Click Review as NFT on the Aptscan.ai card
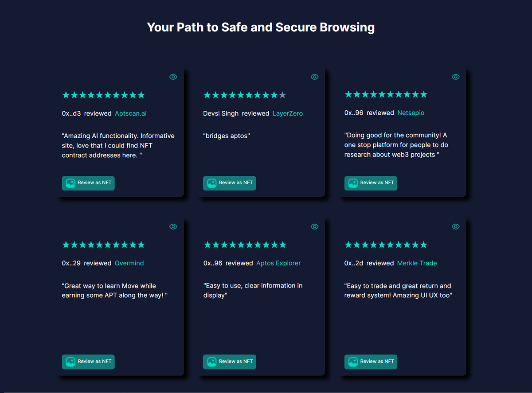Image resolution: width=532 pixels, height=393 pixels. pos(88,183)
